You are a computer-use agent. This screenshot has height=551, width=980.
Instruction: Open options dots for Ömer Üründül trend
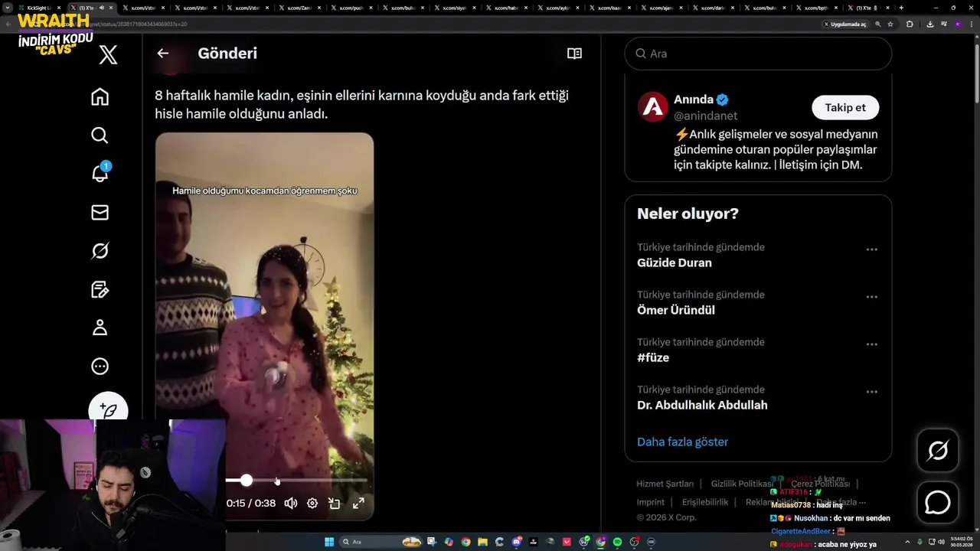coord(871,297)
